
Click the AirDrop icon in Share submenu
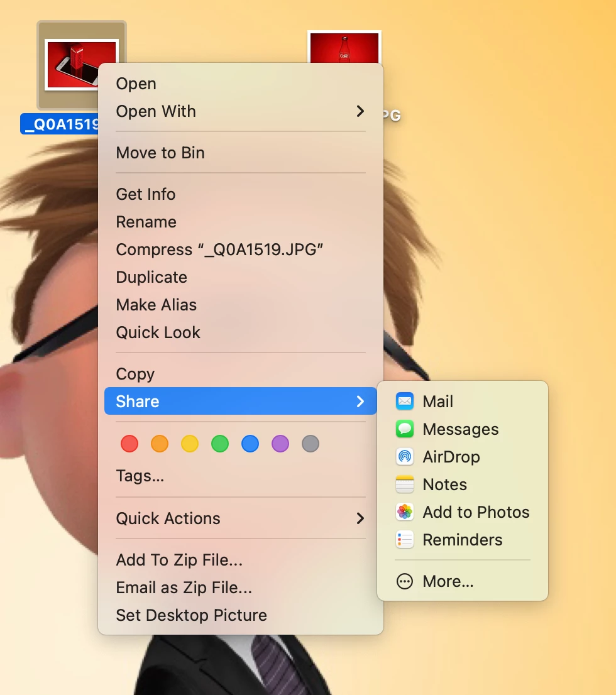(x=404, y=457)
